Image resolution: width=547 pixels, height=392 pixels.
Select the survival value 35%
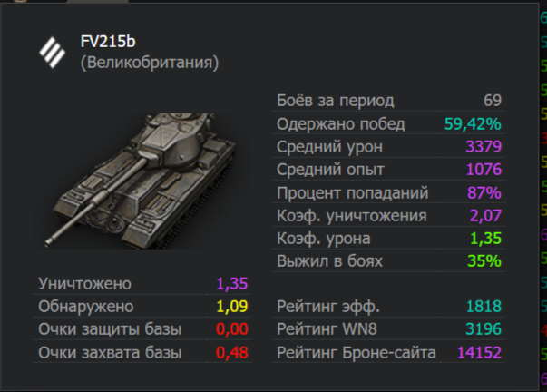tap(484, 261)
